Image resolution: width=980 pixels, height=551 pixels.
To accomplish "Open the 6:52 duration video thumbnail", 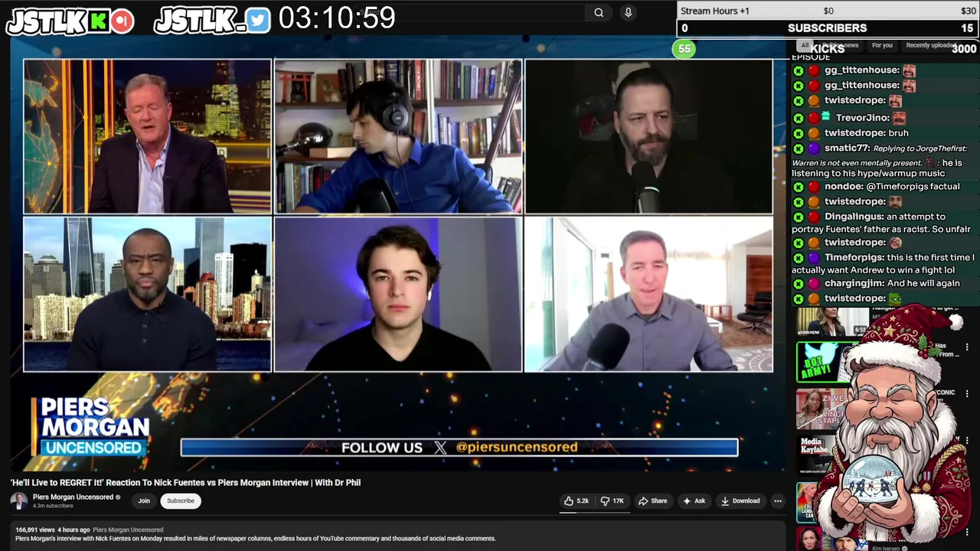I will [831, 321].
